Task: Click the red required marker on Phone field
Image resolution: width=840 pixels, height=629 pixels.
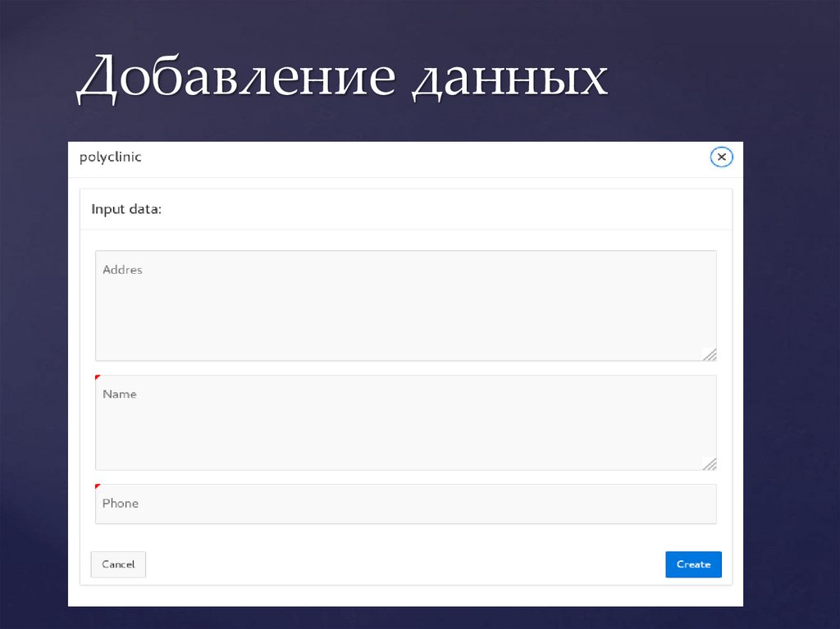Action: point(98,485)
